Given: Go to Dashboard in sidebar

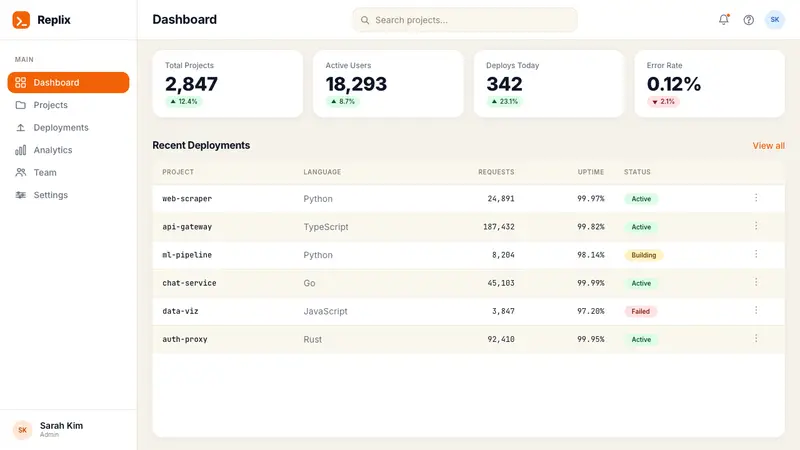Looking at the screenshot, I should (68, 83).
